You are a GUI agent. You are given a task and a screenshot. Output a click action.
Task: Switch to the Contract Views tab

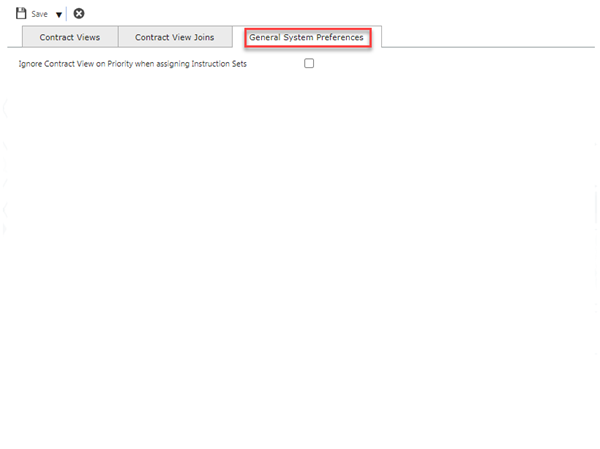click(x=69, y=37)
